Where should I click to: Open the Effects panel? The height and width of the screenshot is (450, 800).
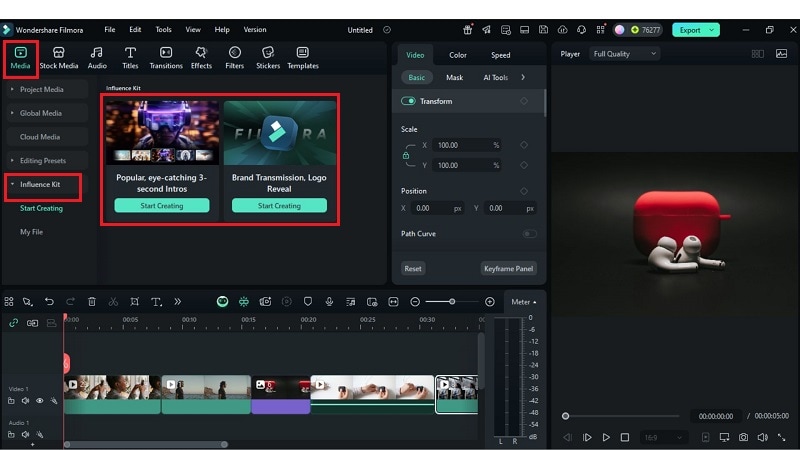[x=201, y=58]
